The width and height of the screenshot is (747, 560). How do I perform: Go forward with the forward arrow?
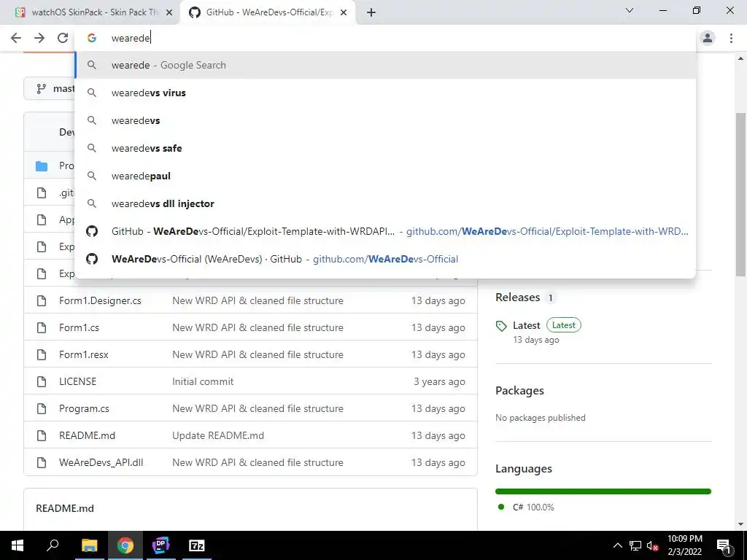39,38
